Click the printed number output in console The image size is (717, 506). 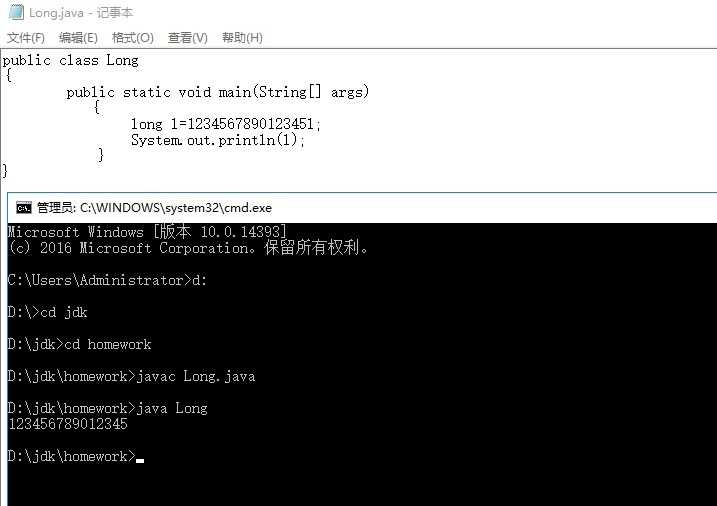click(68, 424)
